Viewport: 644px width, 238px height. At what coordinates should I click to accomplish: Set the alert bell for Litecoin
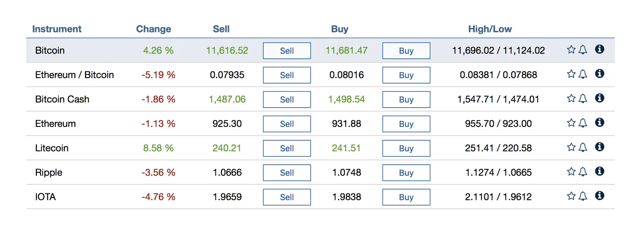coord(583,148)
